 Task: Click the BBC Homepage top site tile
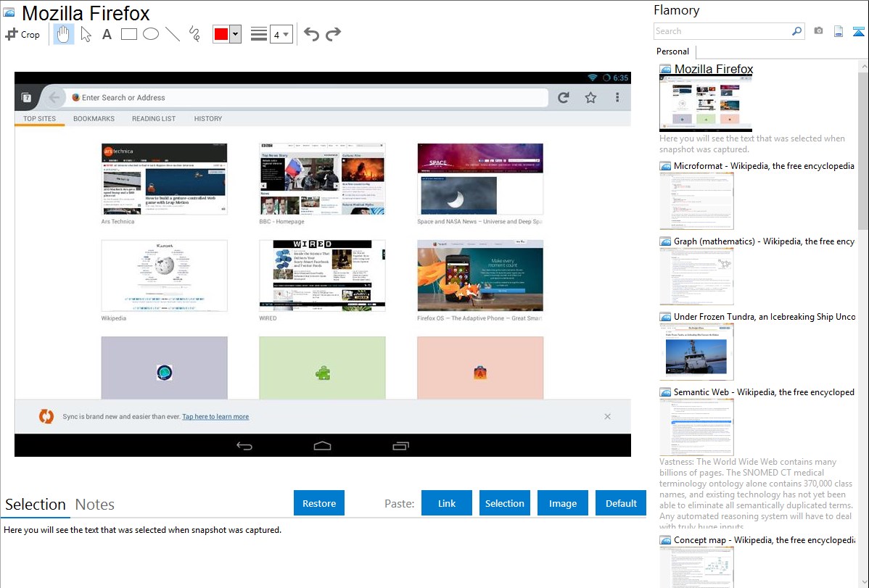tap(322, 179)
